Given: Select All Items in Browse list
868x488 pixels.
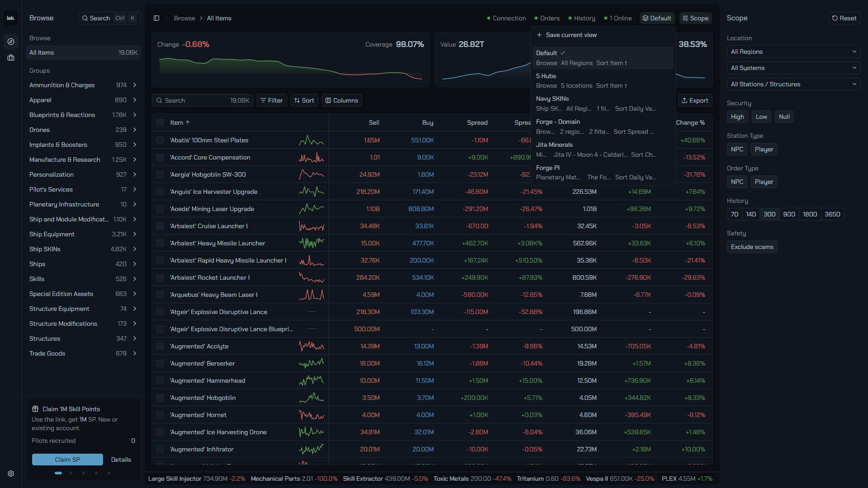Looking at the screenshot, I should (x=83, y=52).
